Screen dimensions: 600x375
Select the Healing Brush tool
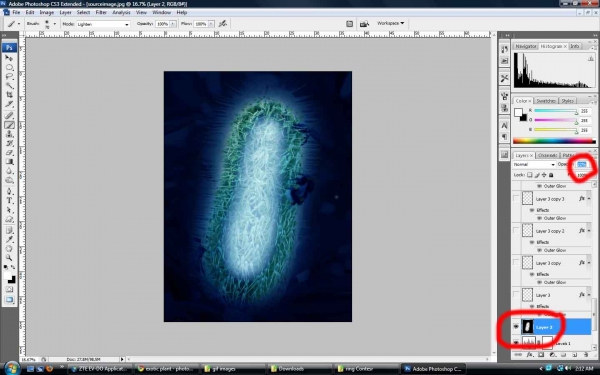(x=9, y=116)
